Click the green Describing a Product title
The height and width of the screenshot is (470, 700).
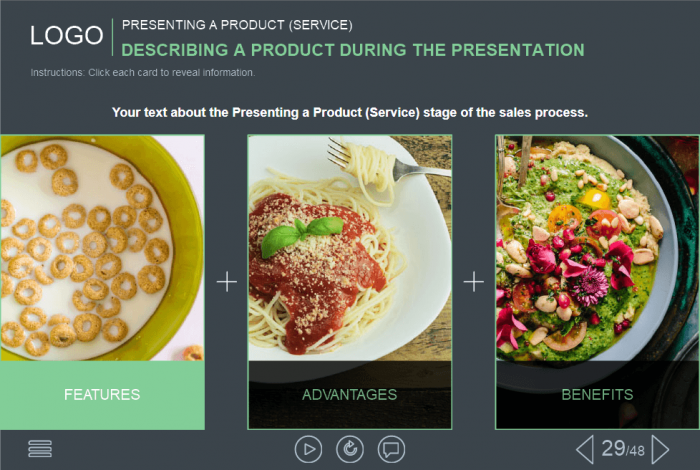[353, 50]
